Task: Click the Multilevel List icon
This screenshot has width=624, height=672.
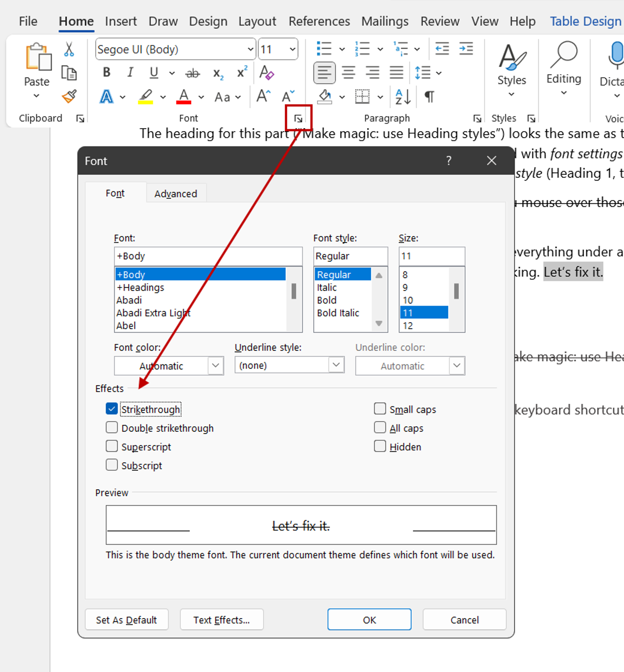Action: pos(400,49)
